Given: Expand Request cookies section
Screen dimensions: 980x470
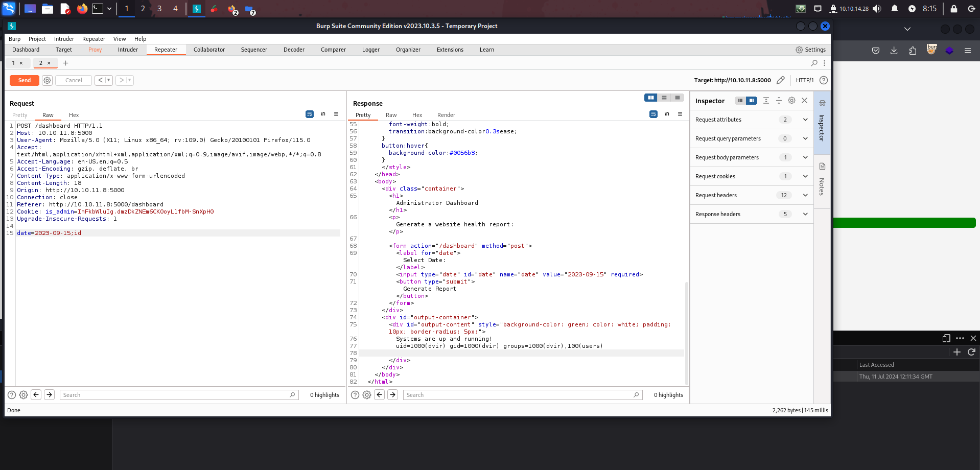Looking at the screenshot, I should point(752,176).
